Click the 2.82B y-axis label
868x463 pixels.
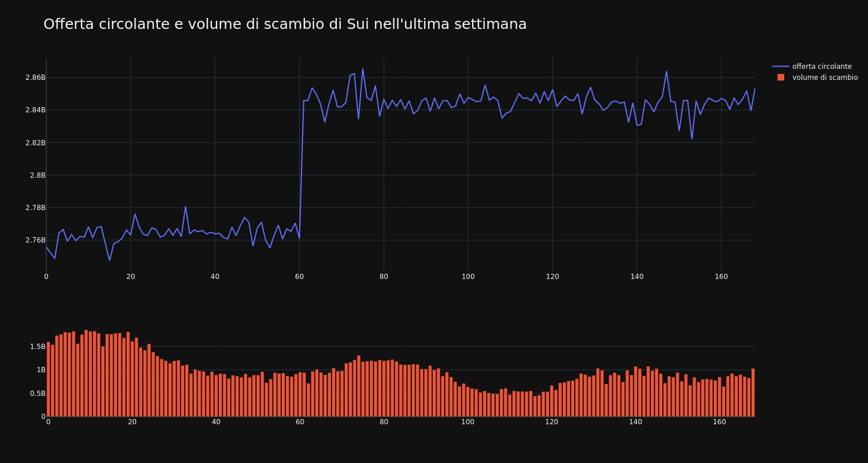pos(36,142)
